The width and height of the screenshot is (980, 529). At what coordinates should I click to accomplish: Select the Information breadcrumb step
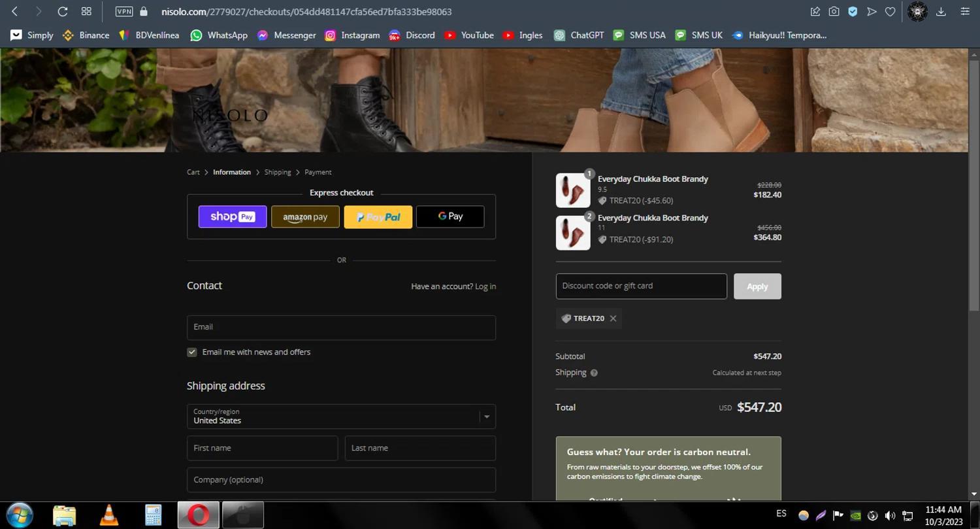pyautogui.click(x=232, y=172)
